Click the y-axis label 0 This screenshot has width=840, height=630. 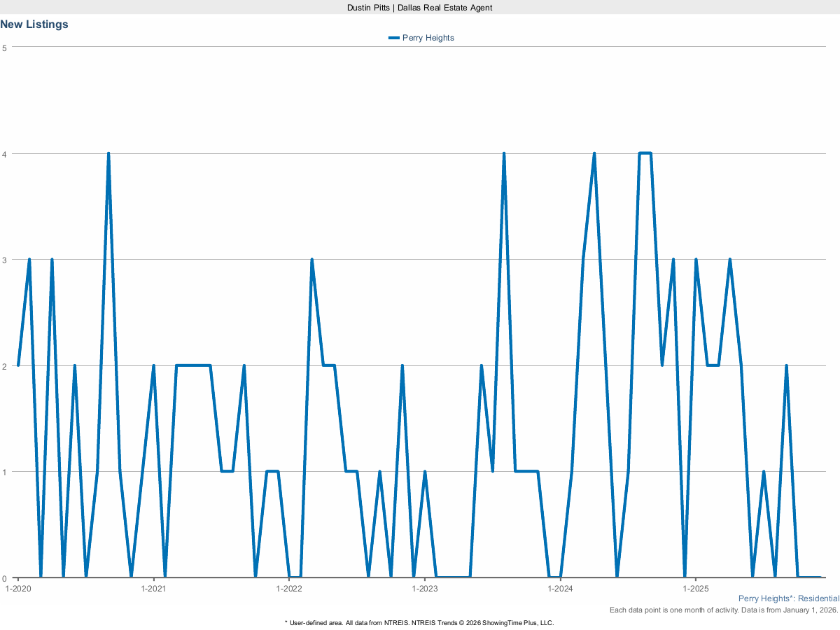tap(4, 578)
